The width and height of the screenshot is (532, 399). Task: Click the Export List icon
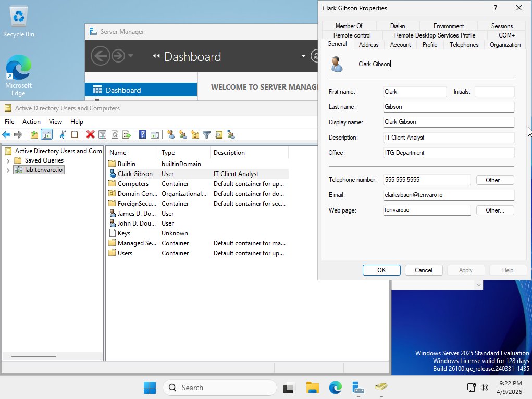point(127,135)
